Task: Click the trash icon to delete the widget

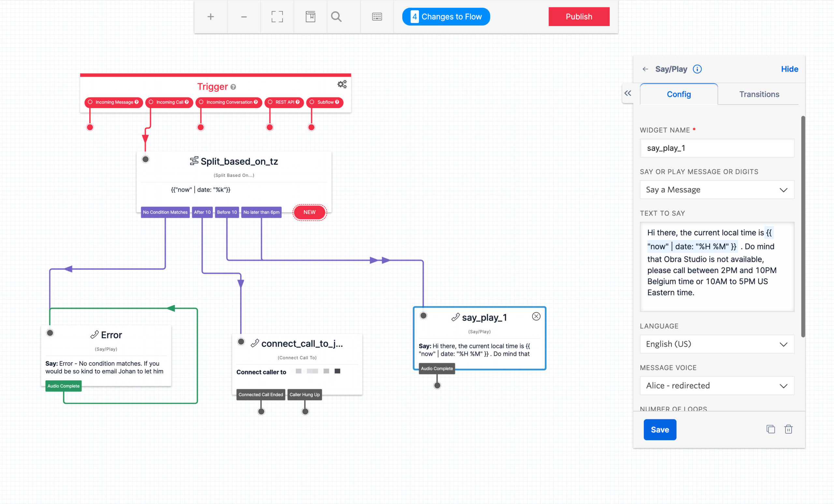Action: point(788,429)
